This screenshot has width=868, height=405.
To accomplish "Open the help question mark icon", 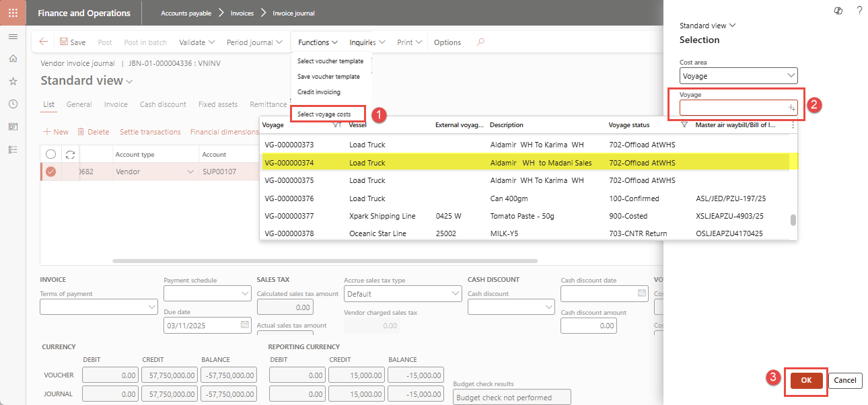I will tap(859, 11).
